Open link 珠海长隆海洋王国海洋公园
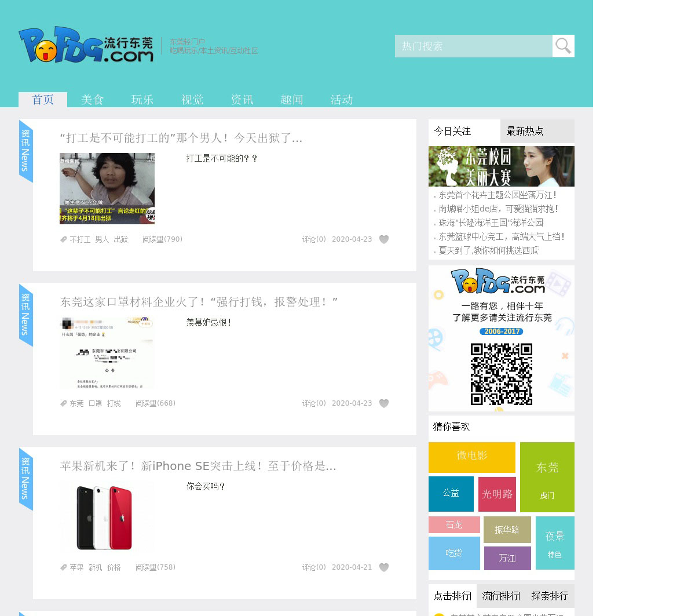Image resolution: width=695 pixels, height=616 pixels. coord(491,223)
